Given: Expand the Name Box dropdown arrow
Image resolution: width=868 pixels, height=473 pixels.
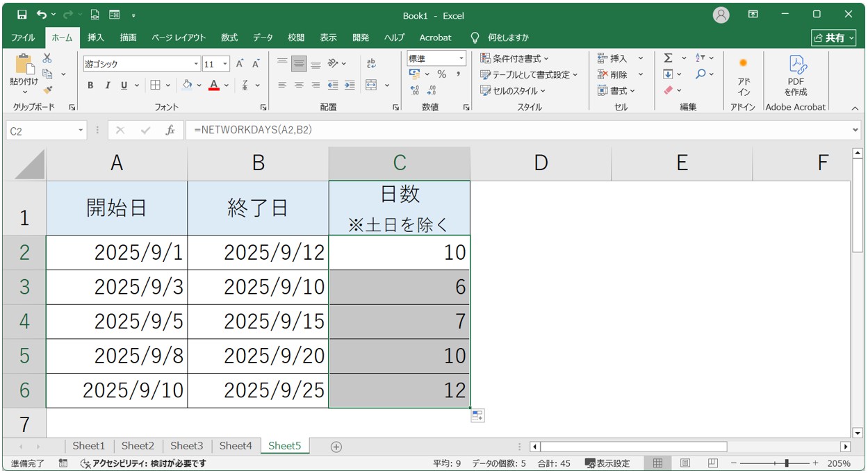Looking at the screenshot, I should [81, 131].
